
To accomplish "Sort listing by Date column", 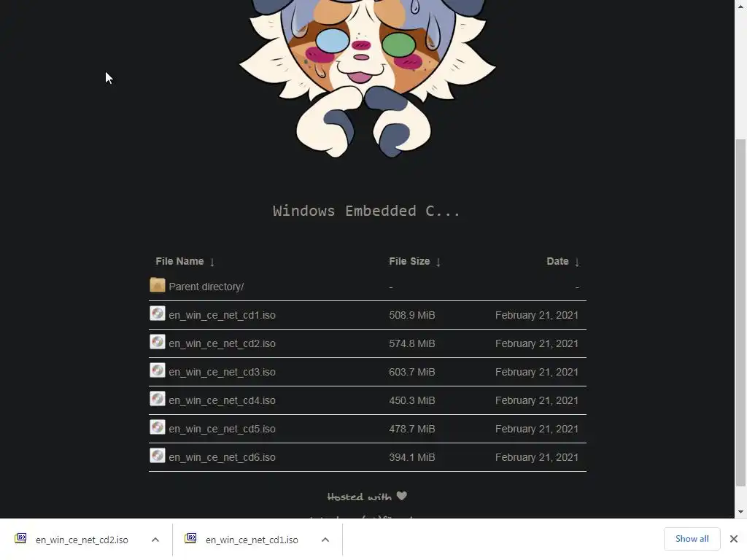I will (x=563, y=262).
